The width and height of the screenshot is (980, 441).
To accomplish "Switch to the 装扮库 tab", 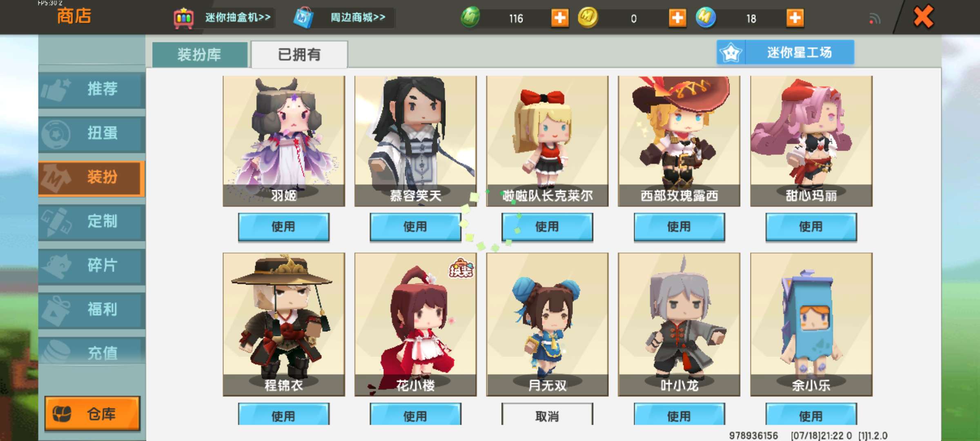I will 200,54.
